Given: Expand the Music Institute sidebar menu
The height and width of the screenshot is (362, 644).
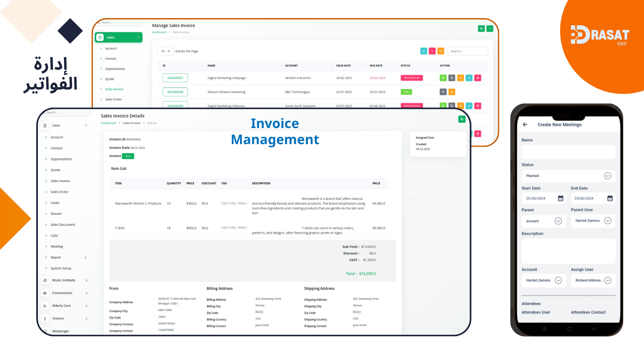Looking at the screenshot, I should tap(64, 280).
